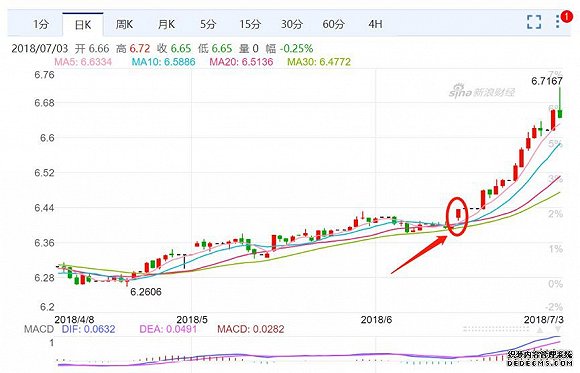Click the 5% right-axis percentage label
The width and height of the screenshot is (580, 373).
click(x=556, y=144)
